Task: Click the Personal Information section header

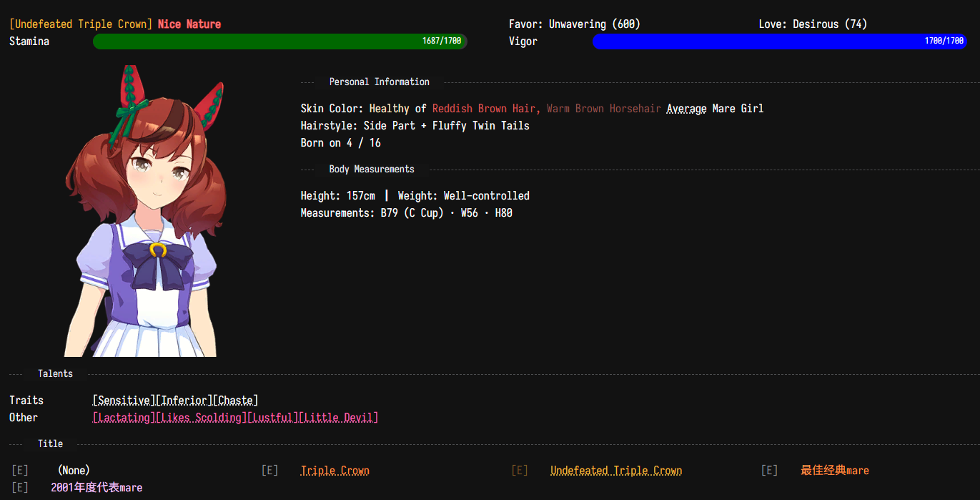Action: pos(380,82)
